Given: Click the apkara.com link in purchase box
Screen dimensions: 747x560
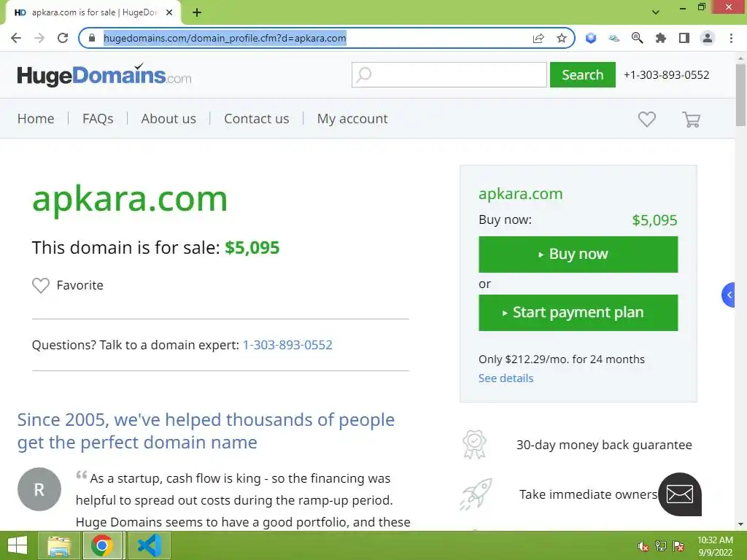Looking at the screenshot, I should [x=521, y=194].
